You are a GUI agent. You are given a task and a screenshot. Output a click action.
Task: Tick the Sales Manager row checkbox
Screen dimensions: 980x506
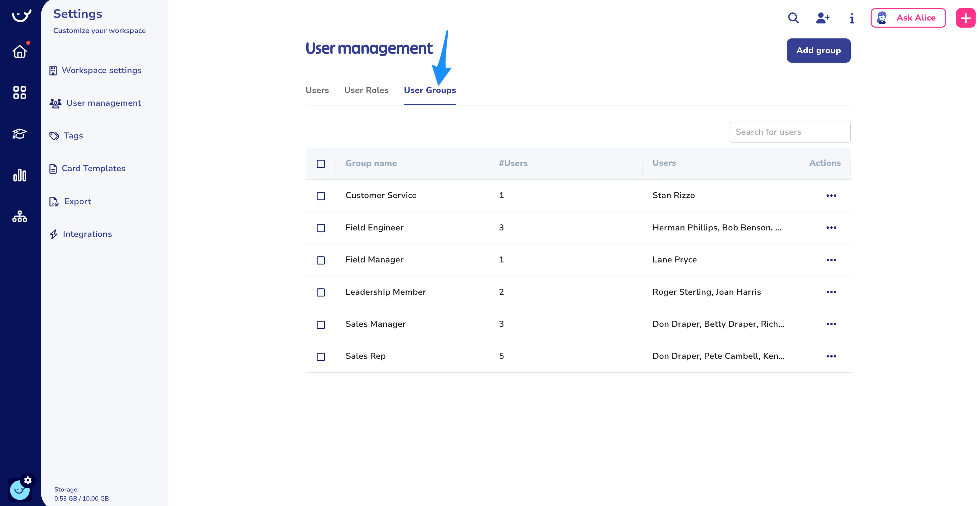pyautogui.click(x=321, y=324)
